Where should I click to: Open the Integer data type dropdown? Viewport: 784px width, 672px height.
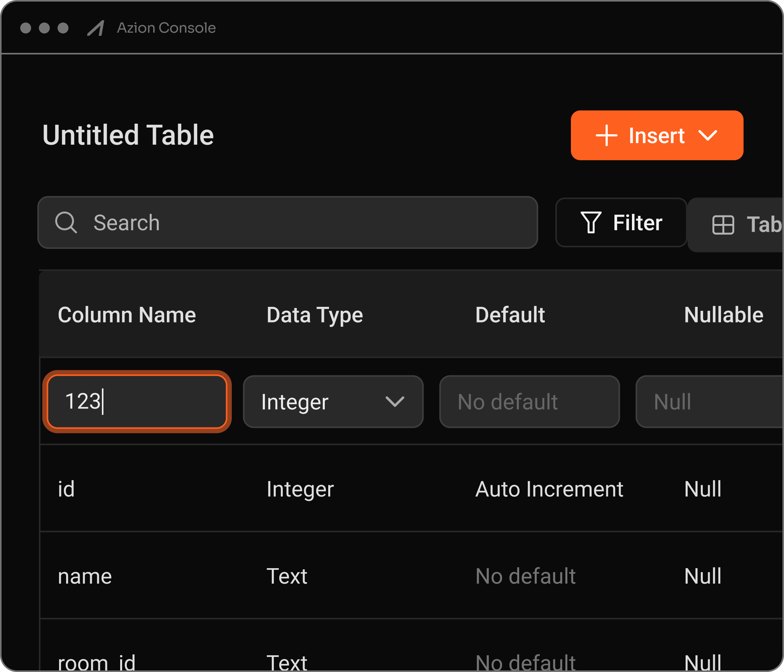pos(333,402)
